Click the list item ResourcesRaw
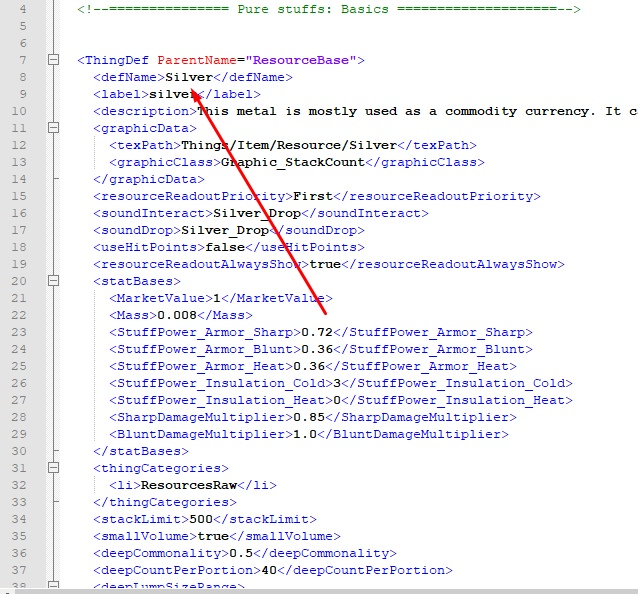This screenshot has height=594, width=638. tap(189, 485)
